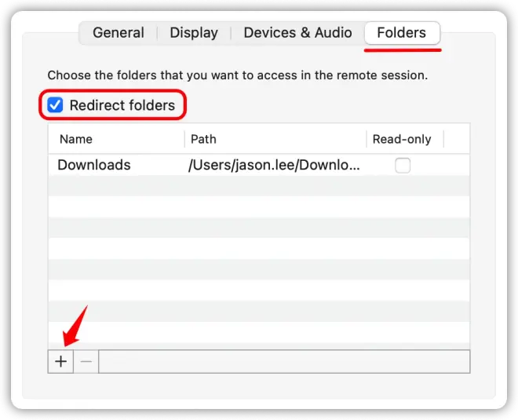Click the /Users/jason.lee/Downlo... path cell

point(274,165)
